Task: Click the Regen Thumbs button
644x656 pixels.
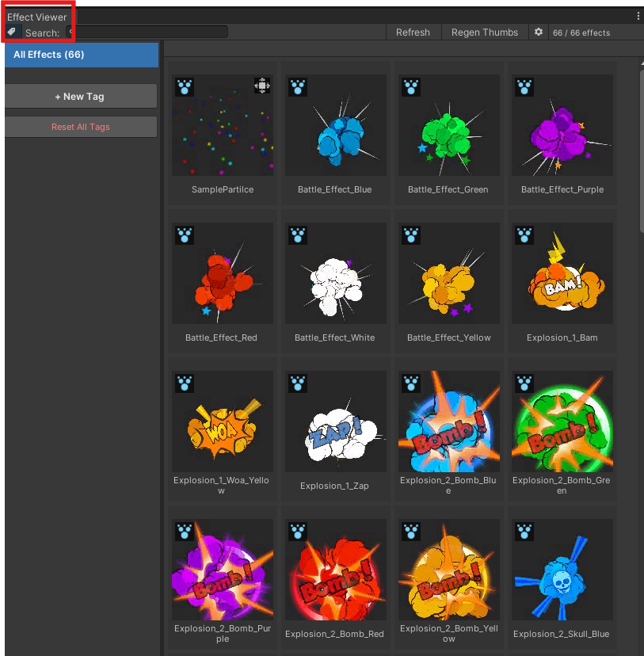Action: click(x=484, y=32)
